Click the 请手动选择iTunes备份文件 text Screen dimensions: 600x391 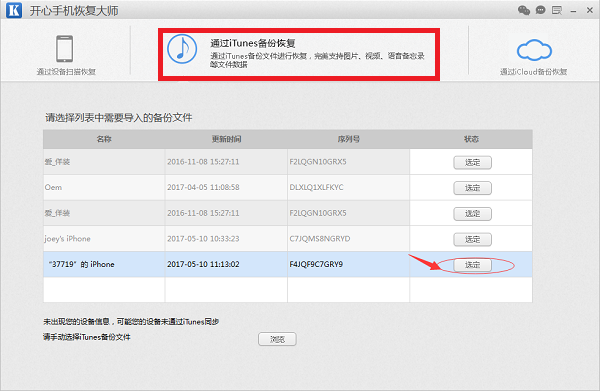point(87,337)
